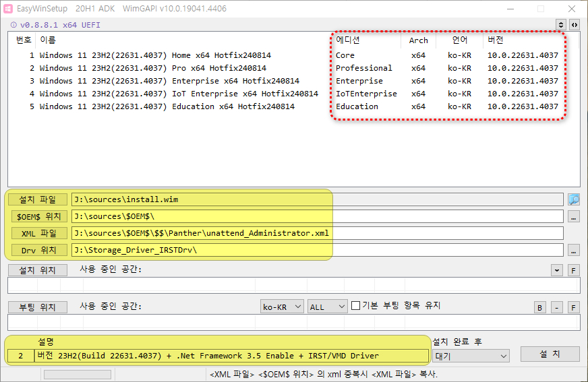
Task: Click the 언어 column header
Action: point(459,40)
